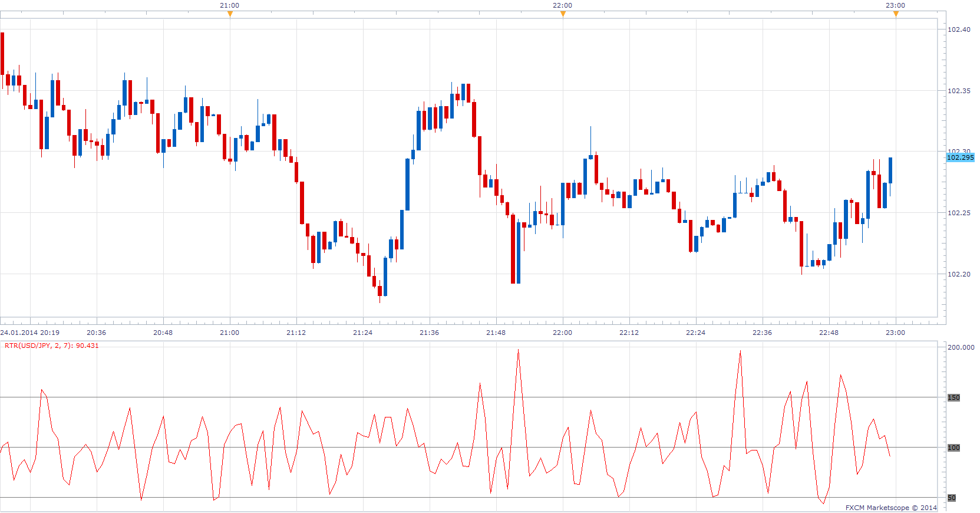The height and width of the screenshot is (513, 980).
Task: Click the 24.01.2014 20:19 date label
Action: pyautogui.click(x=30, y=333)
